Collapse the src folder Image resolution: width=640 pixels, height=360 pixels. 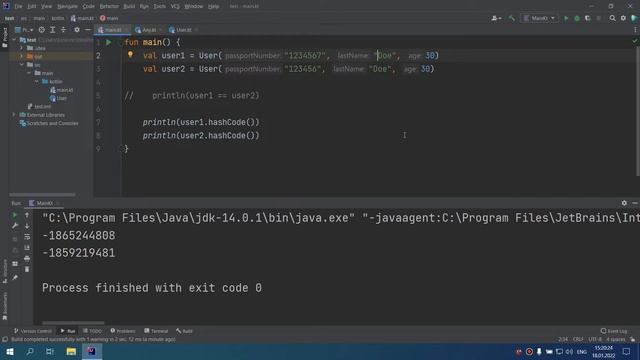(x=22, y=64)
